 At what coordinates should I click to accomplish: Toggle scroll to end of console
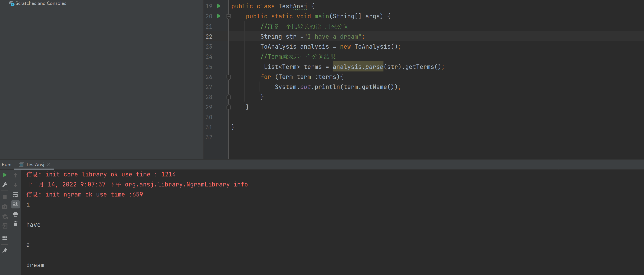(x=16, y=204)
